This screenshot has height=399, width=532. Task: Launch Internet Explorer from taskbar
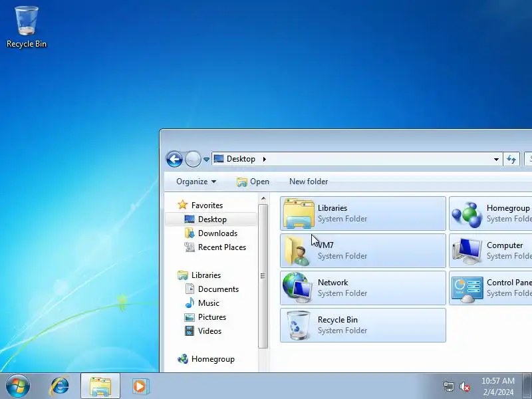point(59,386)
